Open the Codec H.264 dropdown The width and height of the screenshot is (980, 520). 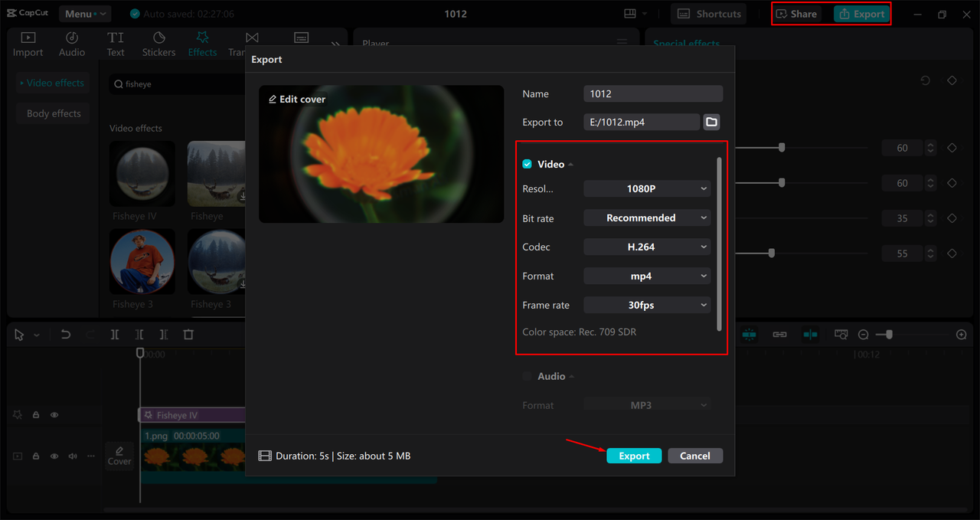click(647, 247)
